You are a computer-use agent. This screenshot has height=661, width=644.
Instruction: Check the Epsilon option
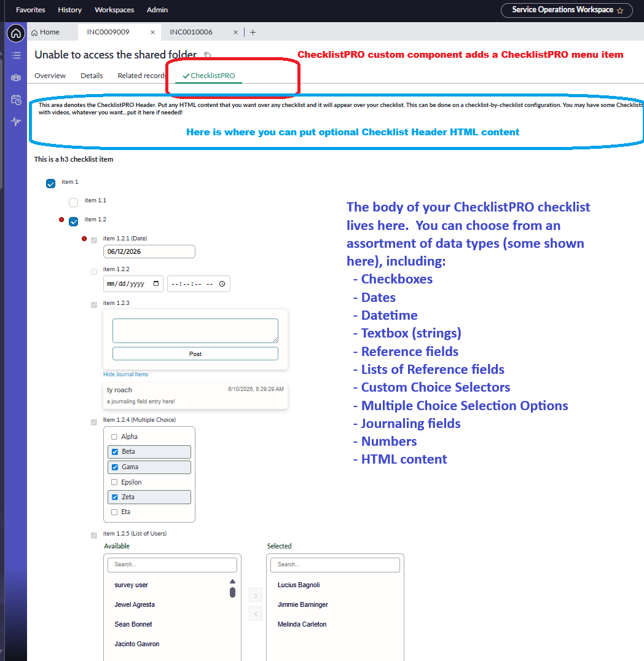point(114,482)
